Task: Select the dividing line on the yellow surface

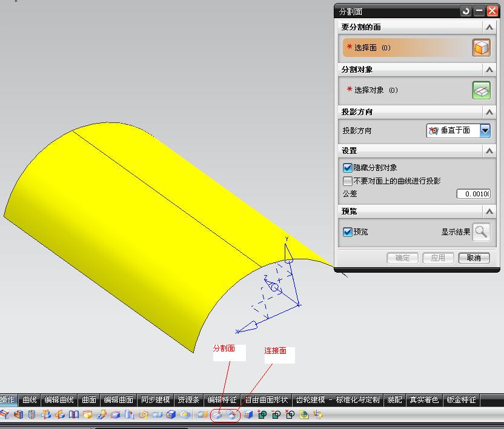Action: (x=166, y=199)
